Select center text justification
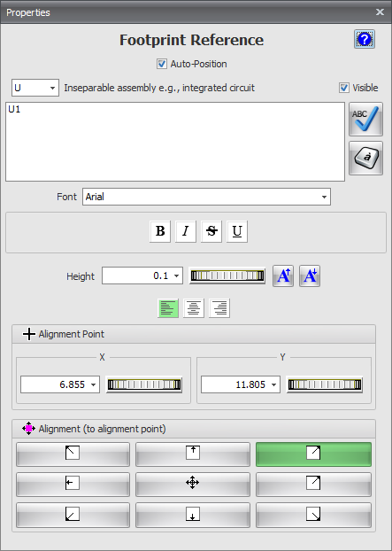 pyautogui.click(x=194, y=308)
